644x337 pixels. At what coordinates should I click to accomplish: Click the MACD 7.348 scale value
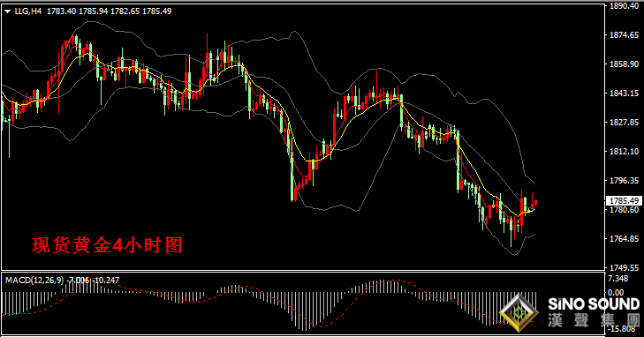click(x=618, y=279)
